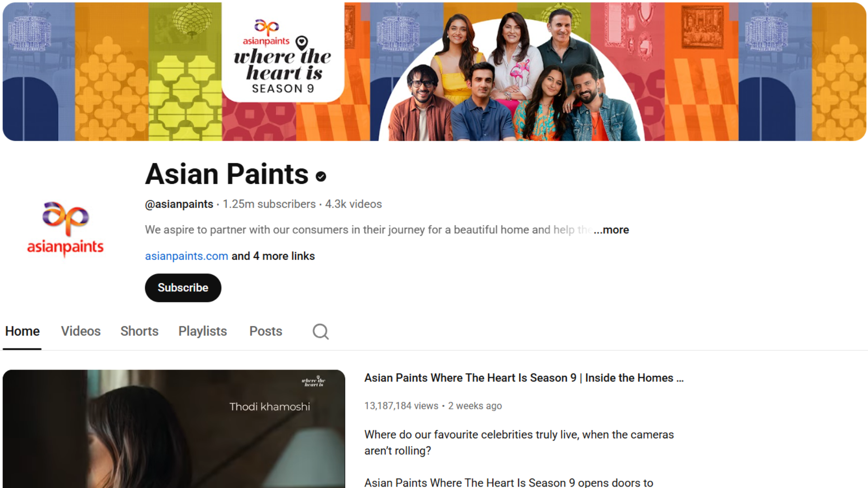Click the small show watermark on featured video

click(313, 381)
